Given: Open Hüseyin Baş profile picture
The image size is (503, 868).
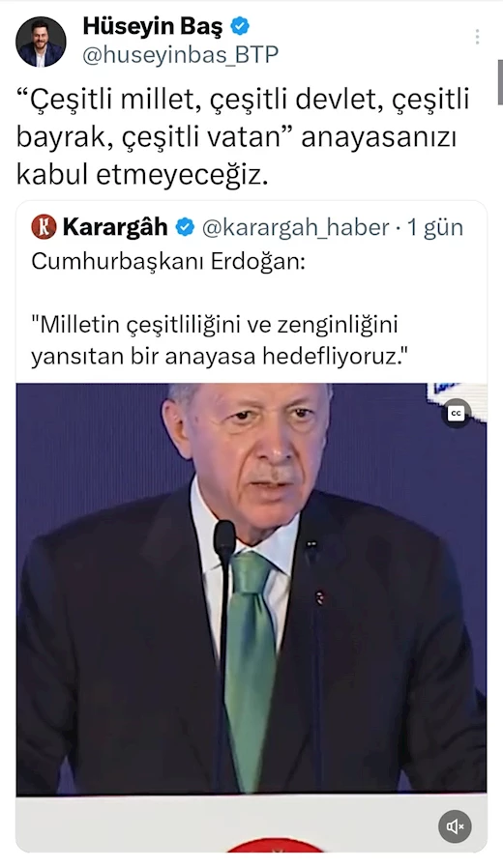Looking at the screenshot, I should [x=41, y=42].
